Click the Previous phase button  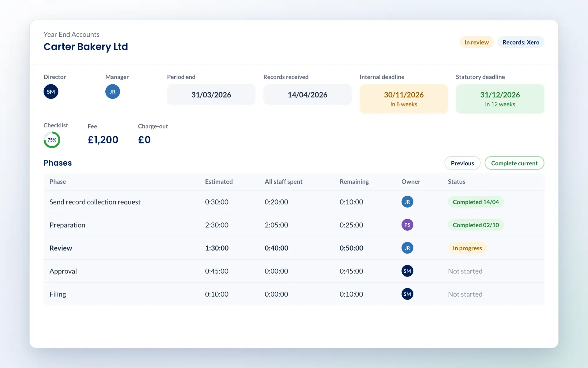[x=462, y=163]
